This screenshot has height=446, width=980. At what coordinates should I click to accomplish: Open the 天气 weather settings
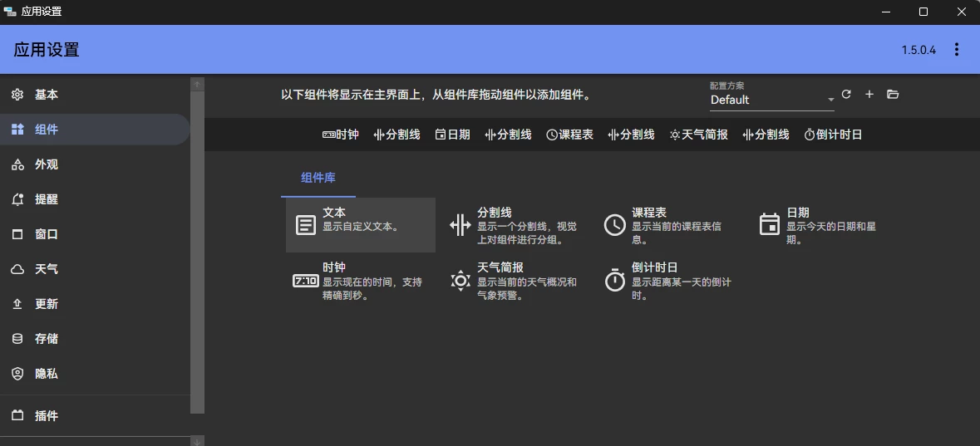(x=95, y=268)
